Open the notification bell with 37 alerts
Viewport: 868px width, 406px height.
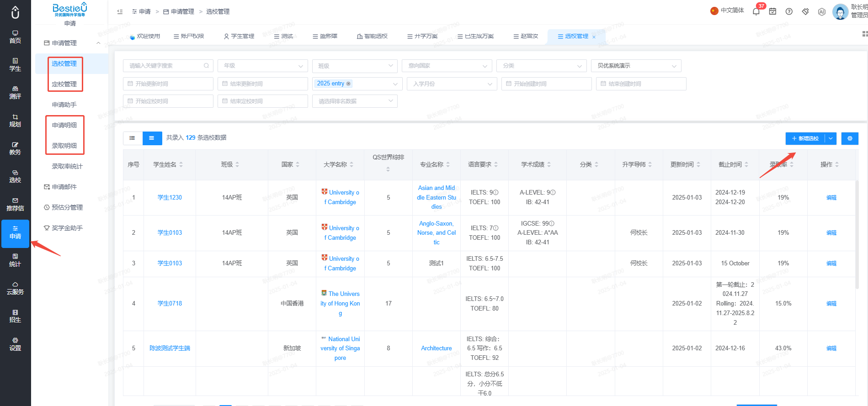(756, 11)
